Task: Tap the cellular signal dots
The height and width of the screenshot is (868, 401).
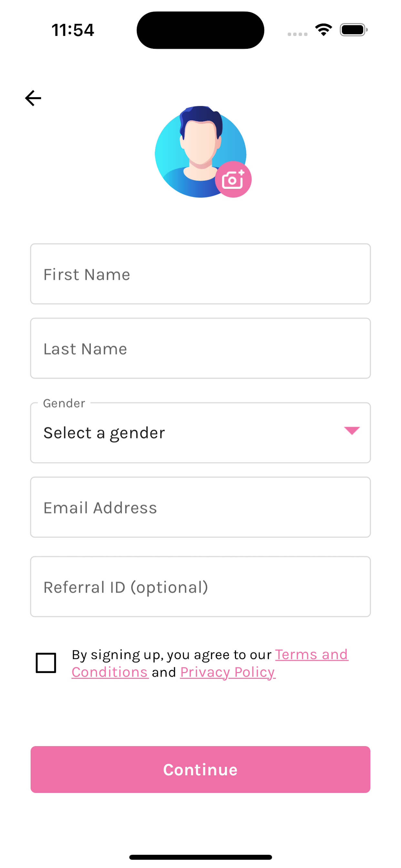Action: [x=297, y=34]
